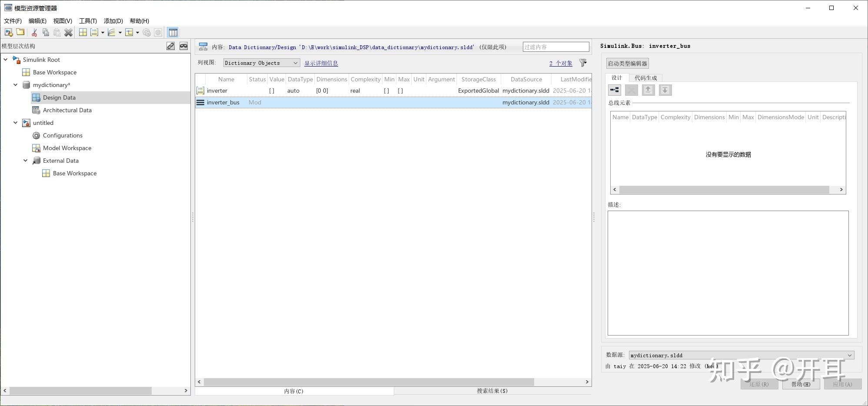Add a bus element using the add icon
The height and width of the screenshot is (406, 868).
point(614,90)
